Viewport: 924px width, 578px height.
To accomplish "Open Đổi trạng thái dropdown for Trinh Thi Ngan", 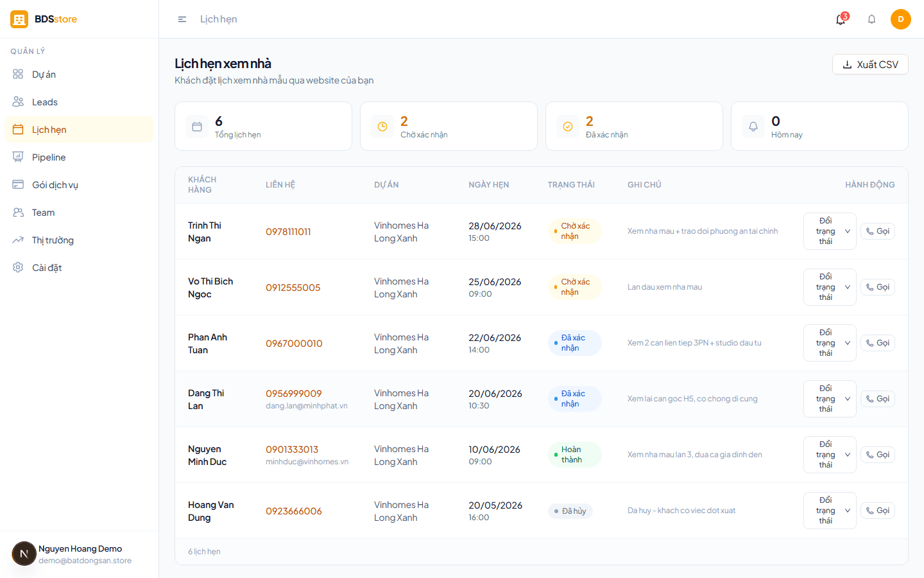I will (x=830, y=231).
